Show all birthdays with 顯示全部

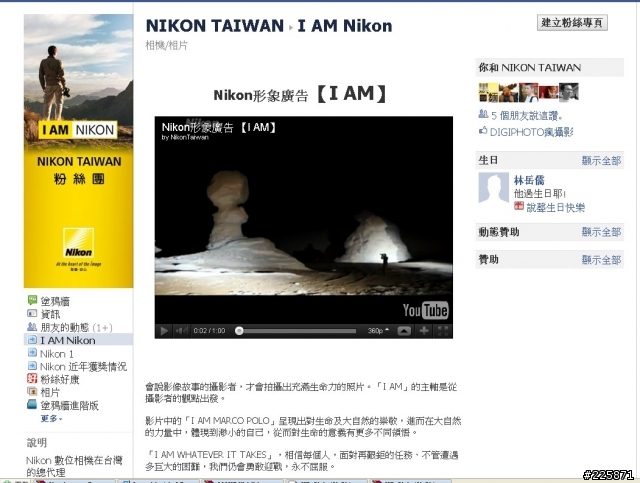[601, 161]
